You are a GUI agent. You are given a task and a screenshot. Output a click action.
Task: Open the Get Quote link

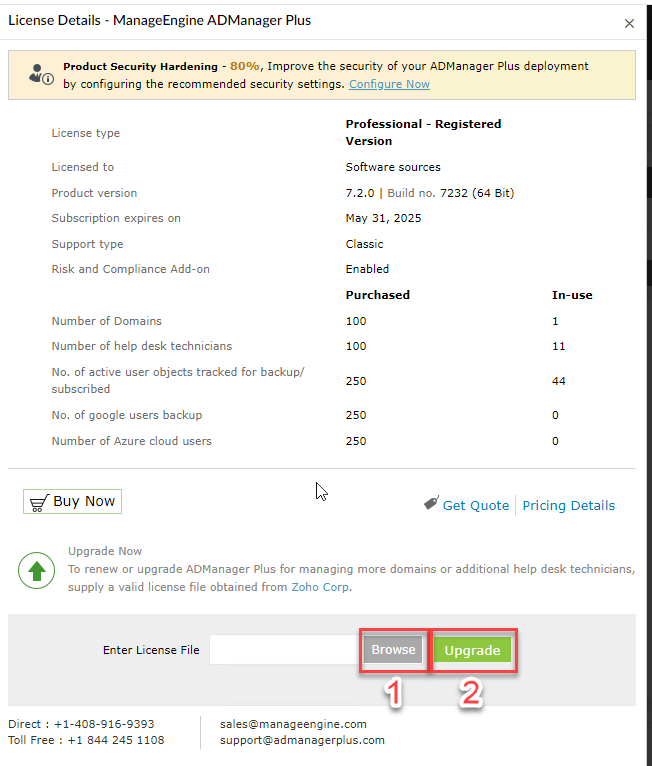pos(476,505)
